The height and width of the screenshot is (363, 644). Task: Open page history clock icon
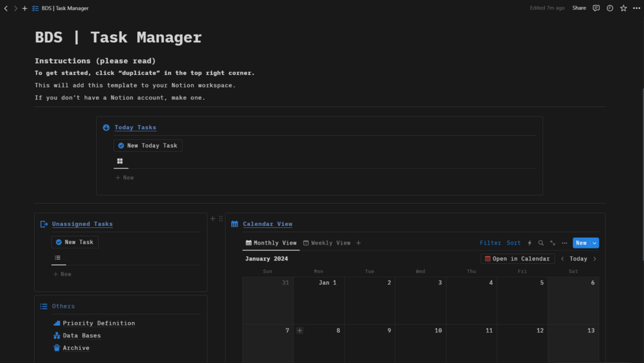[x=610, y=8]
